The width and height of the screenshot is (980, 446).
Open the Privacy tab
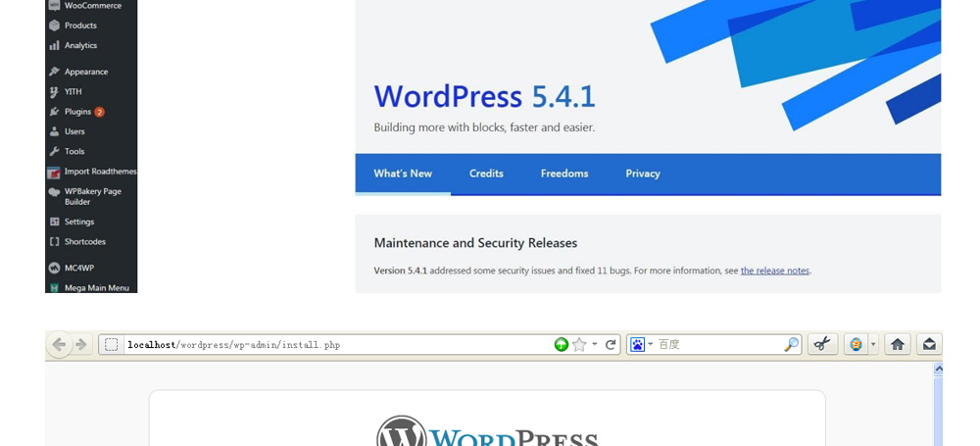tap(643, 173)
